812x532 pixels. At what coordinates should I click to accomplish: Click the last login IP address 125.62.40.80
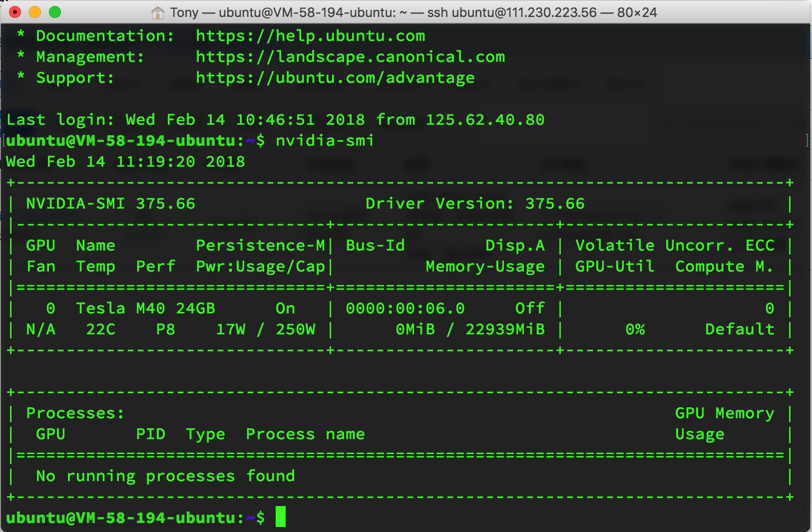pos(485,120)
